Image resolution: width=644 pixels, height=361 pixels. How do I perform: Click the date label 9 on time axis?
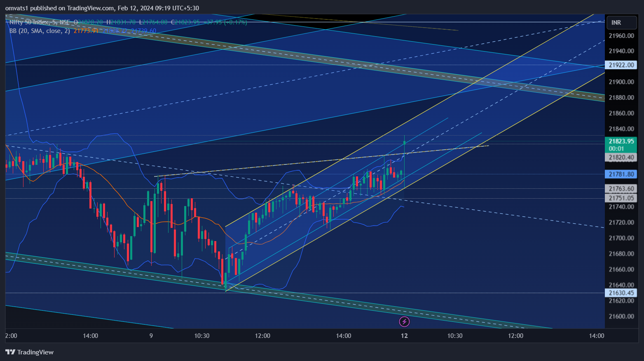[x=151, y=336]
